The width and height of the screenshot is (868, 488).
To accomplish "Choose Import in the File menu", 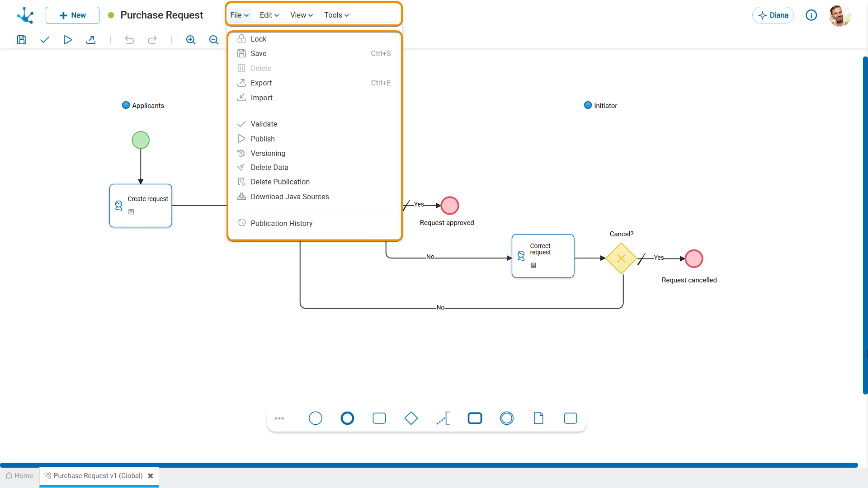I will click(314, 98).
